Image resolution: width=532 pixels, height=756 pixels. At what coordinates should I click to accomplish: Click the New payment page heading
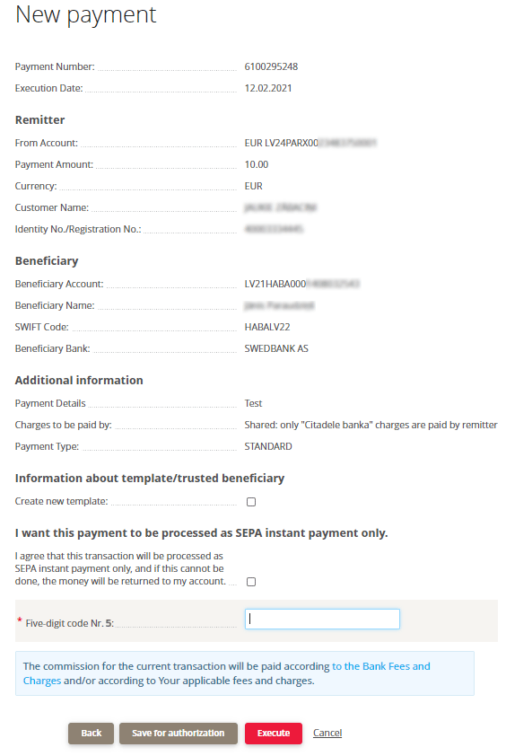point(86,15)
